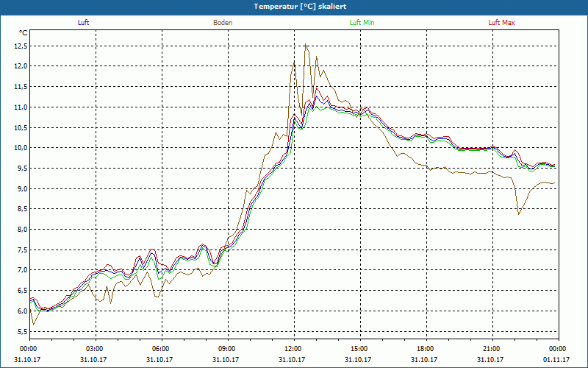The width and height of the screenshot is (588, 368).
Task: Click the 21:00 time axis label
Action: click(492, 349)
